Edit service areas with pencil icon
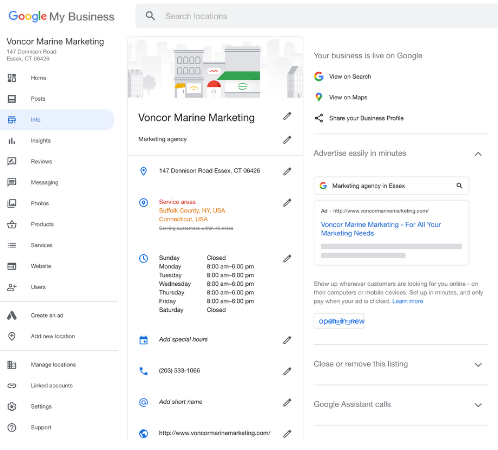This screenshot has width=498, height=450. pos(287,203)
